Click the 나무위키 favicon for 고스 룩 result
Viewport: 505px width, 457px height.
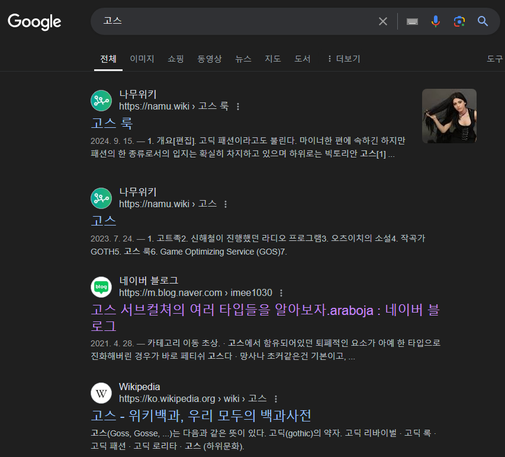(x=101, y=101)
